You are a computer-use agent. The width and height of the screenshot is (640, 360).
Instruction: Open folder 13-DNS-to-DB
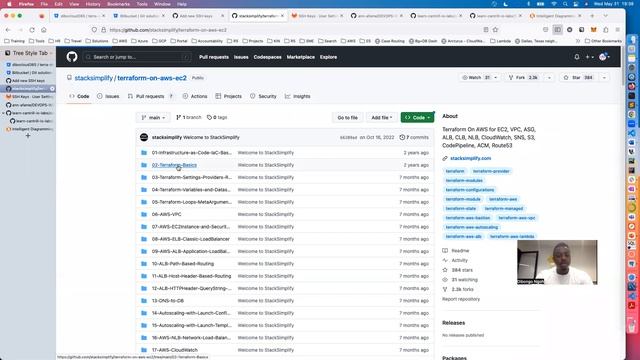pos(168,300)
